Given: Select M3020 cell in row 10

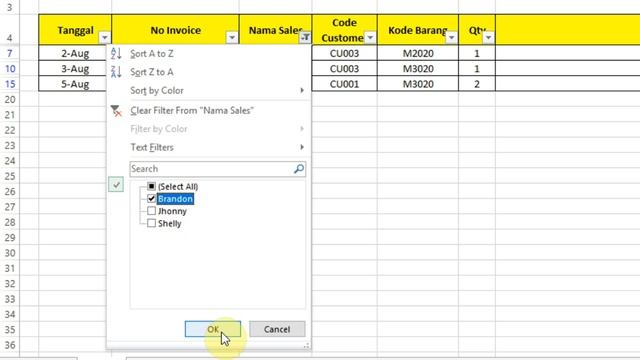Looking at the screenshot, I should click(418, 69).
